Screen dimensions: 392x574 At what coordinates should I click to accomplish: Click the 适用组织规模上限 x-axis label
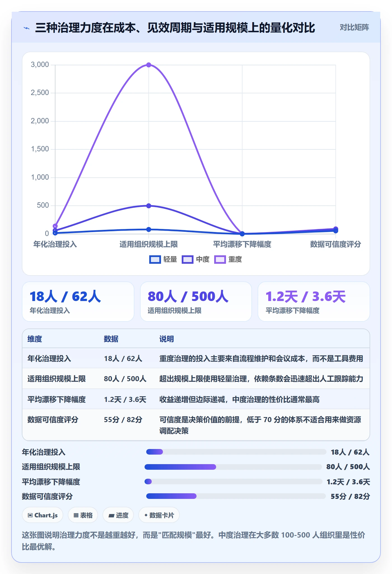click(149, 244)
